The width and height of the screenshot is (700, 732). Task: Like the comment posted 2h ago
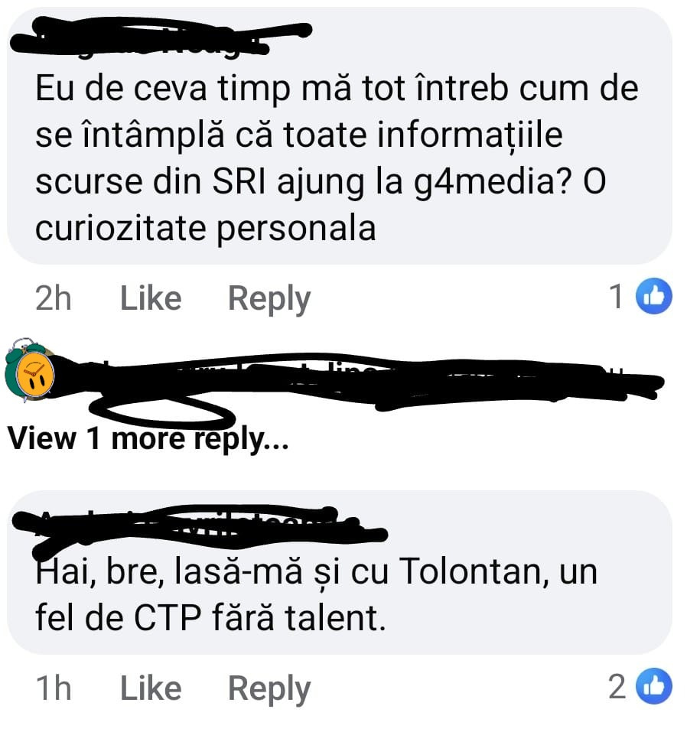151,298
